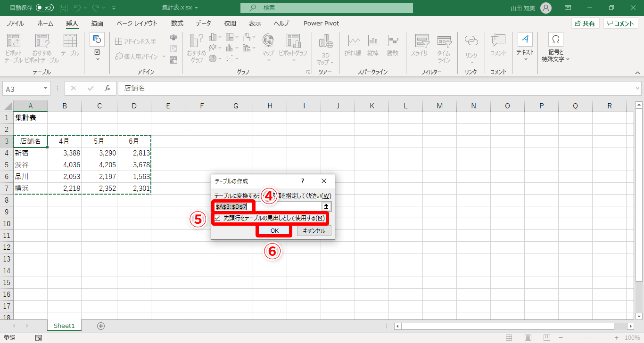Click the コメント button at top right
The width and height of the screenshot is (644, 343).
coord(621,23)
